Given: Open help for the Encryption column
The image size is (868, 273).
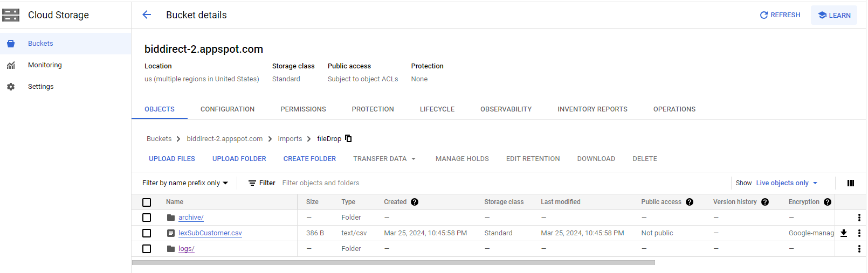Looking at the screenshot, I should 828,202.
